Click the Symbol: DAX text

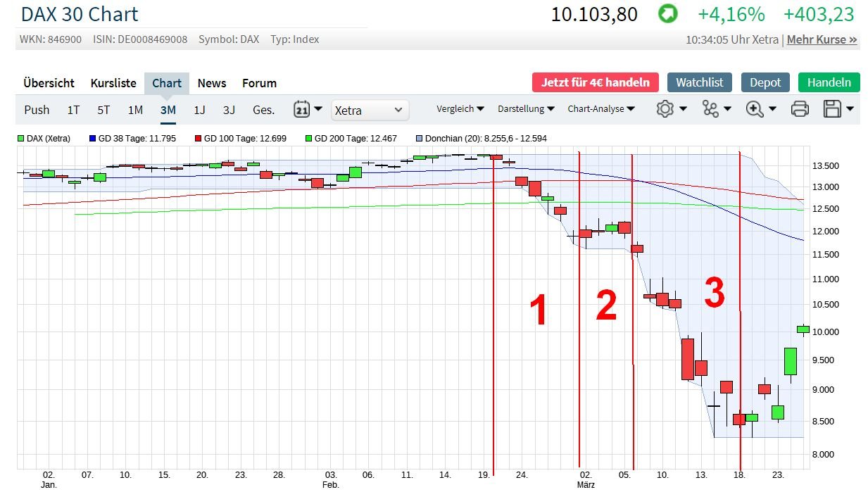pos(229,39)
